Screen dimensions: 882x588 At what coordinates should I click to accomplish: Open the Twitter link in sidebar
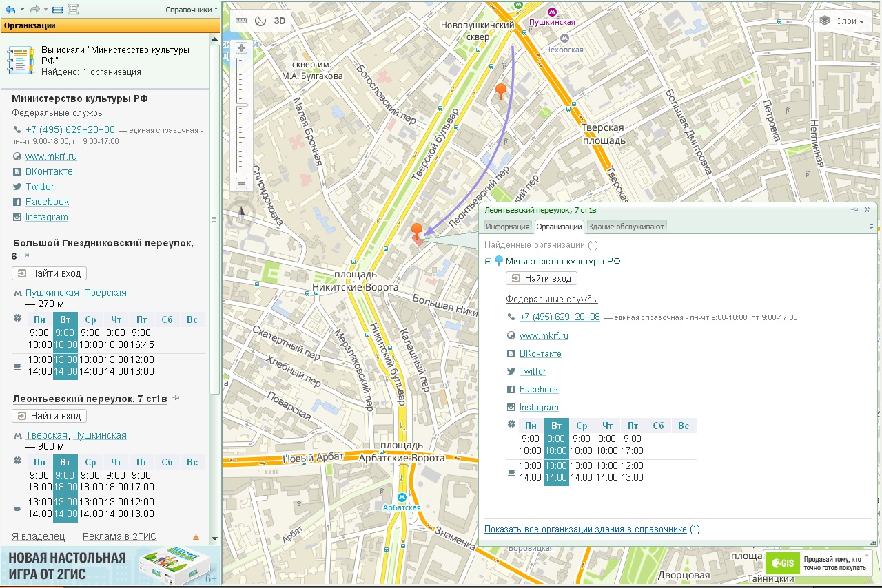[x=40, y=187]
